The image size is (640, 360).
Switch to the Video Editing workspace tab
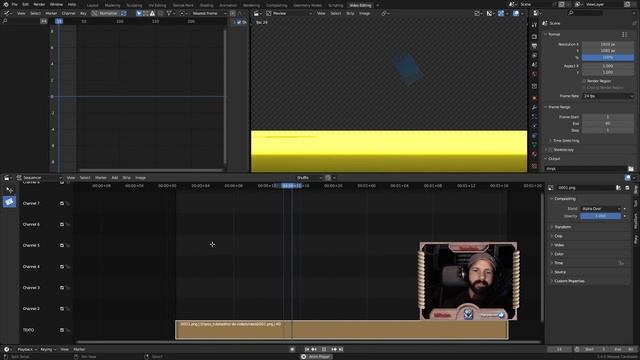click(x=360, y=5)
